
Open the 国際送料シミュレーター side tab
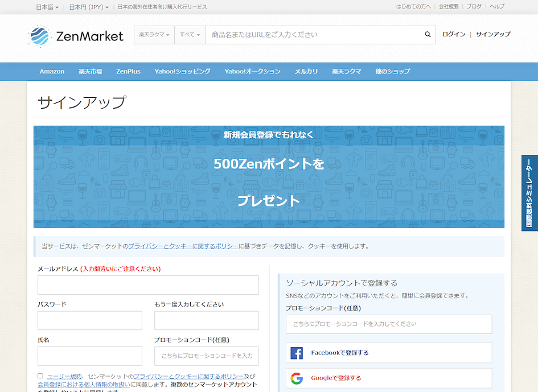click(x=529, y=193)
